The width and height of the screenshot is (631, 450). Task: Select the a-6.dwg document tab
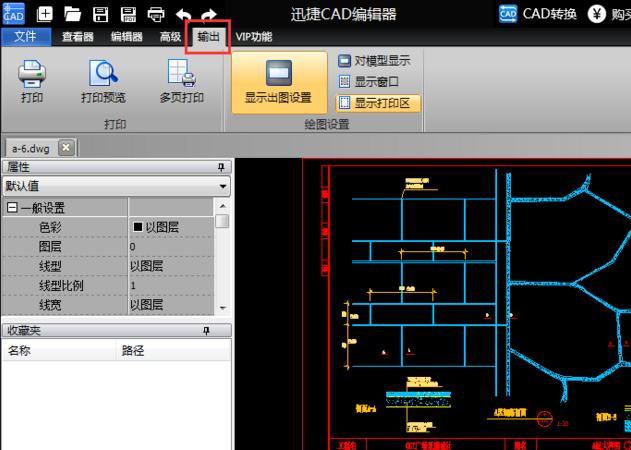pyautogui.click(x=31, y=149)
